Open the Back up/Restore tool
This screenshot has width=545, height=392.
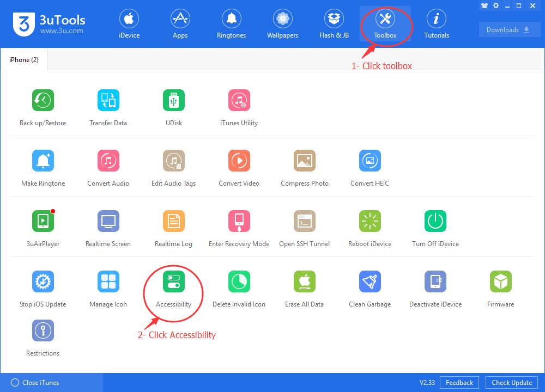point(43,100)
